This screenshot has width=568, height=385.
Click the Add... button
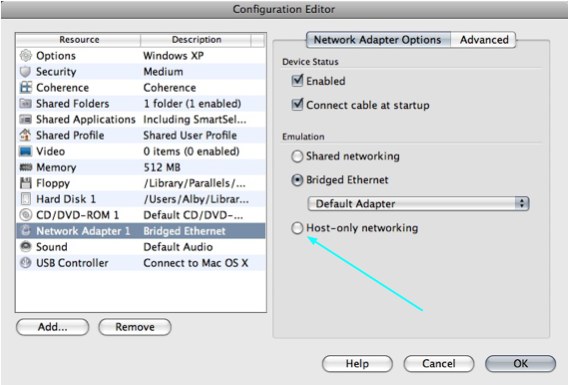pos(53,327)
